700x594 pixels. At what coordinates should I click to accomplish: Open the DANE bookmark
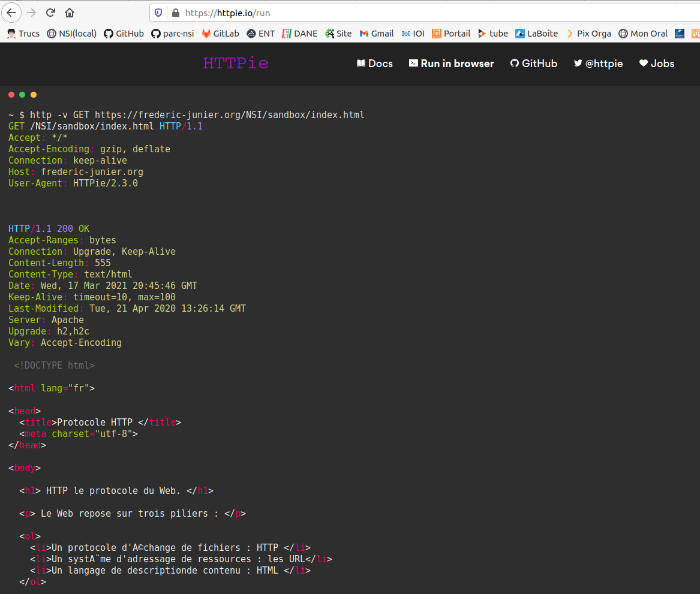point(300,34)
